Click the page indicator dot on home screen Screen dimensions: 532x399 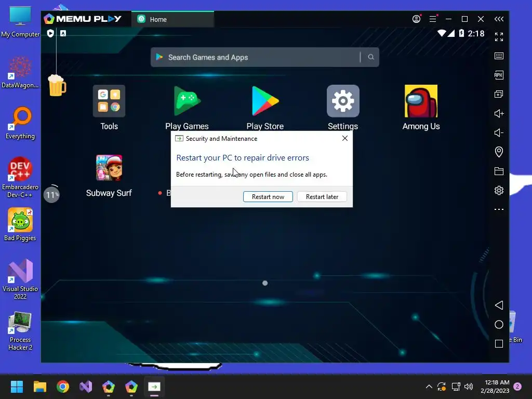(x=265, y=283)
